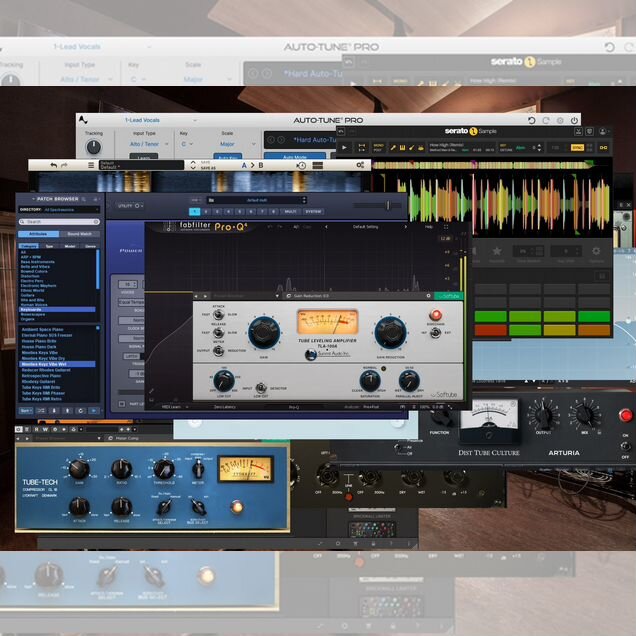Click the Auto-Tune Pro redo arrow icon
Screen dimensions: 636x636
[x=546, y=120]
